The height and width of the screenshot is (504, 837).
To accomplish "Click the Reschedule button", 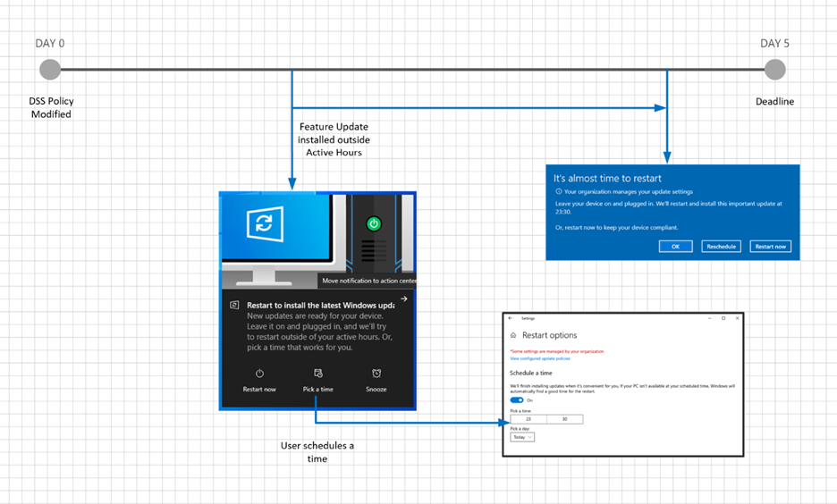I will click(721, 247).
